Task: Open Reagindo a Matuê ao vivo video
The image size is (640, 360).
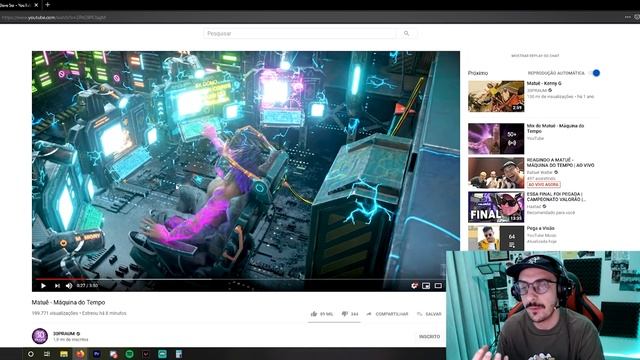Action: click(x=496, y=173)
